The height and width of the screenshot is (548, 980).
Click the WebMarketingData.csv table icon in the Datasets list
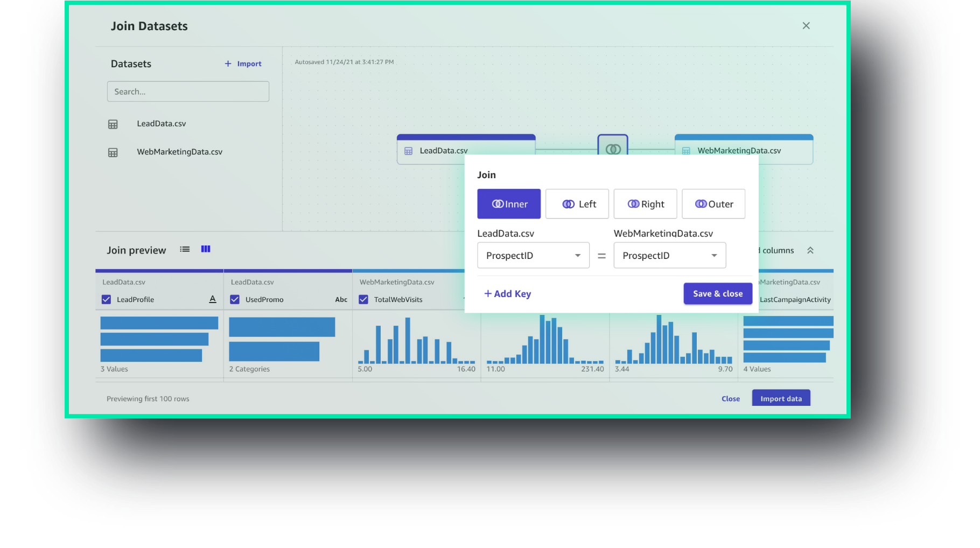(113, 152)
